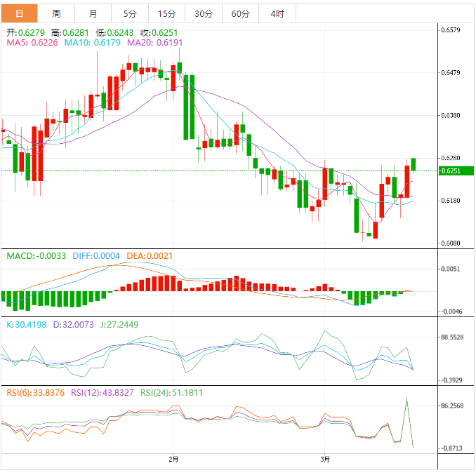Viewport: 476px width, 475px height.
Task: Click the D:32.0073 KDJ label
Action: tap(74, 325)
